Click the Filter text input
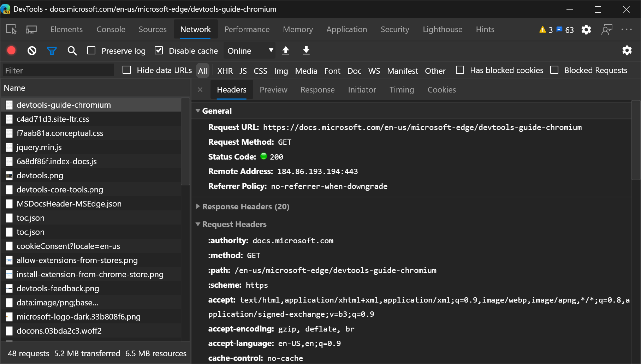The image size is (641, 364). (59, 70)
